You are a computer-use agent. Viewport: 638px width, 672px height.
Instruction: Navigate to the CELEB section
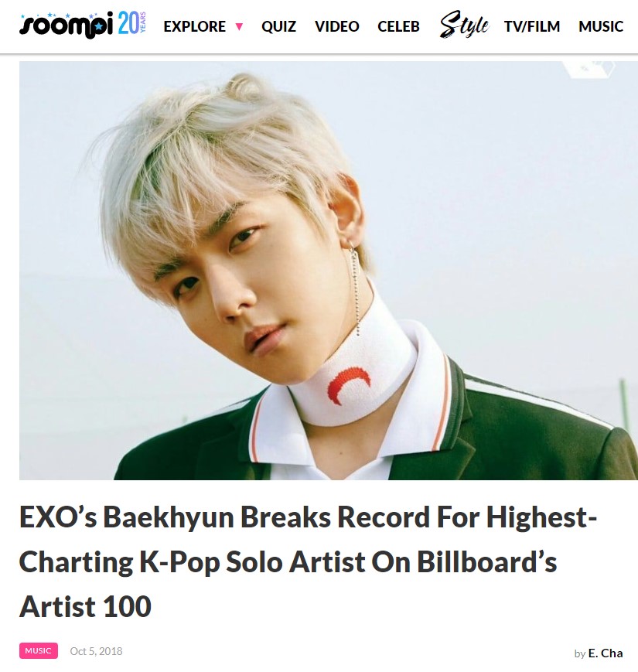(398, 26)
